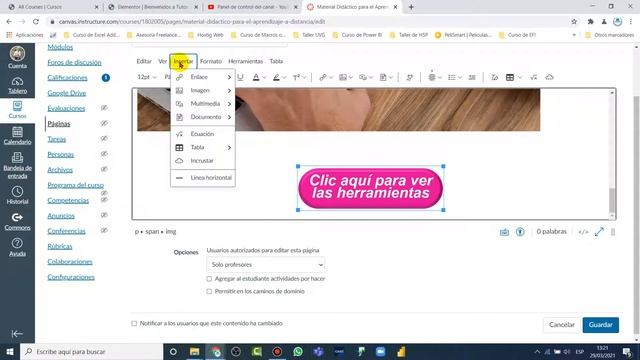Go to Tablero dashboard icon
The height and width of the screenshot is (360, 640).
pyautogui.click(x=17, y=82)
